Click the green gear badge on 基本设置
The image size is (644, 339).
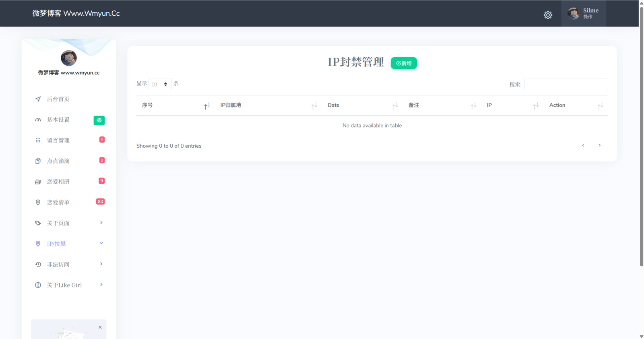tap(99, 120)
